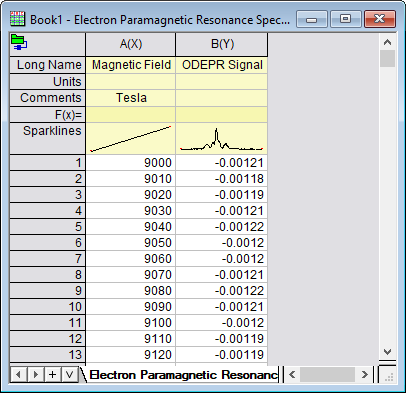The width and height of the screenshot is (406, 393).
Task: Click cell with value 9080
Action: (x=131, y=291)
